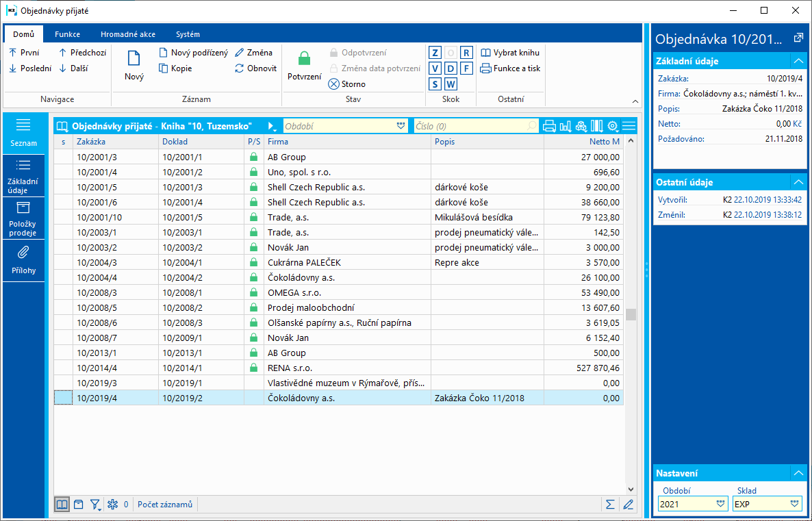
Task: Toggle the snowflake freeze button in status bar
Action: [x=112, y=505]
